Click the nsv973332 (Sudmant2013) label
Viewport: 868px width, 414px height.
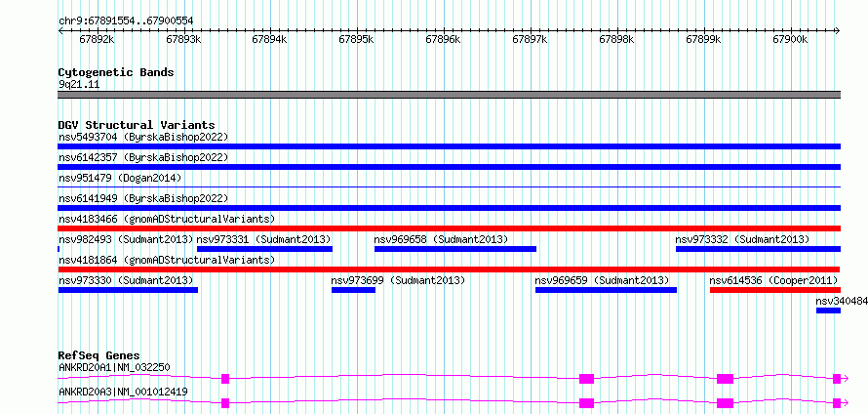[x=742, y=239]
